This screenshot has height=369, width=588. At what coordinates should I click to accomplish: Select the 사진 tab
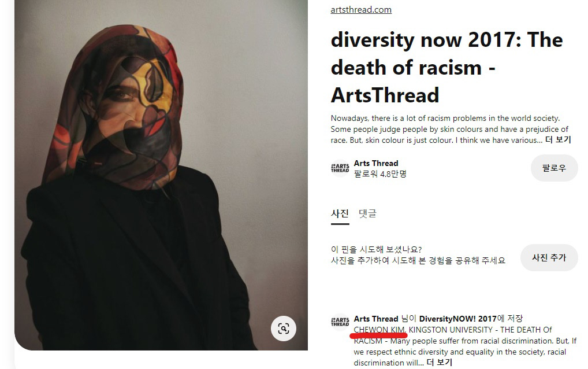coord(340,213)
